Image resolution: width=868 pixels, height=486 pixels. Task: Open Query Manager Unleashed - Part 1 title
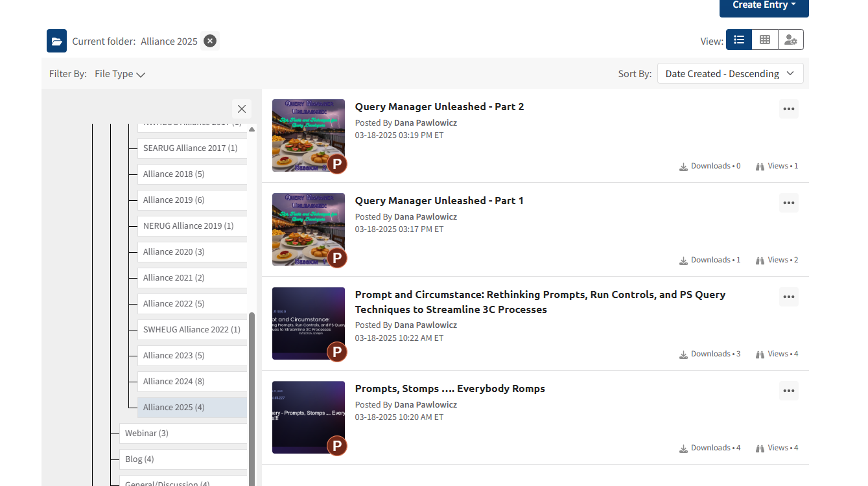coord(440,201)
